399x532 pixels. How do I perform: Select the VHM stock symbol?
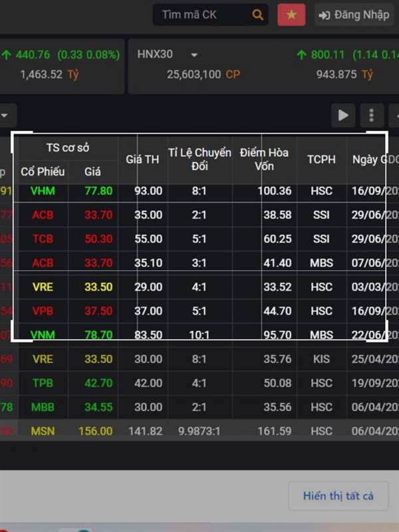click(x=43, y=191)
